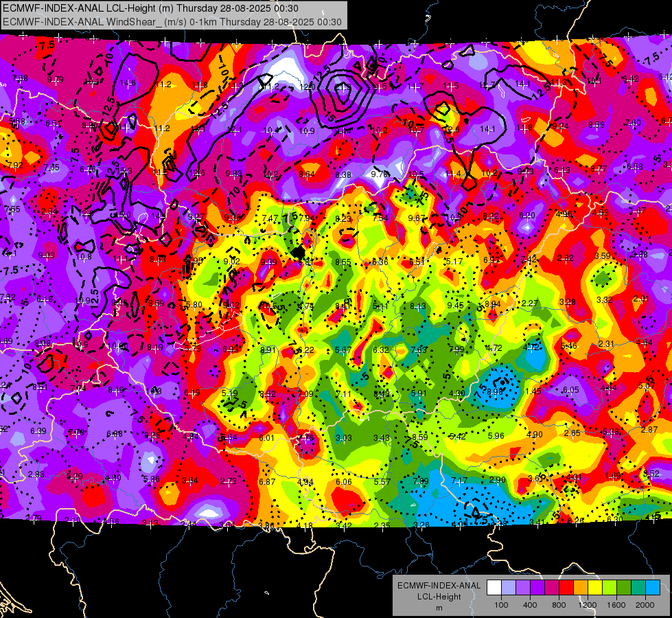Image resolution: width=672 pixels, height=618 pixels.
Task: Click the grid value 5.91
Action: 419,393
